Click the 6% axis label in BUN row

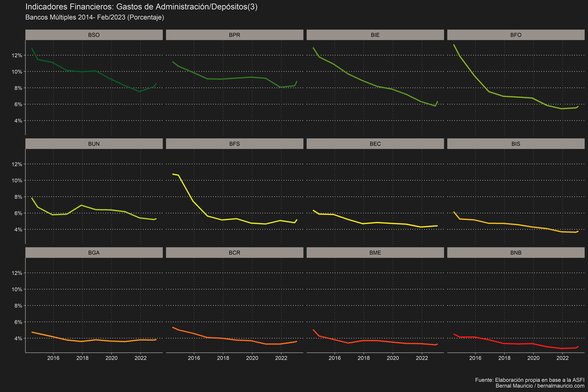18,213
